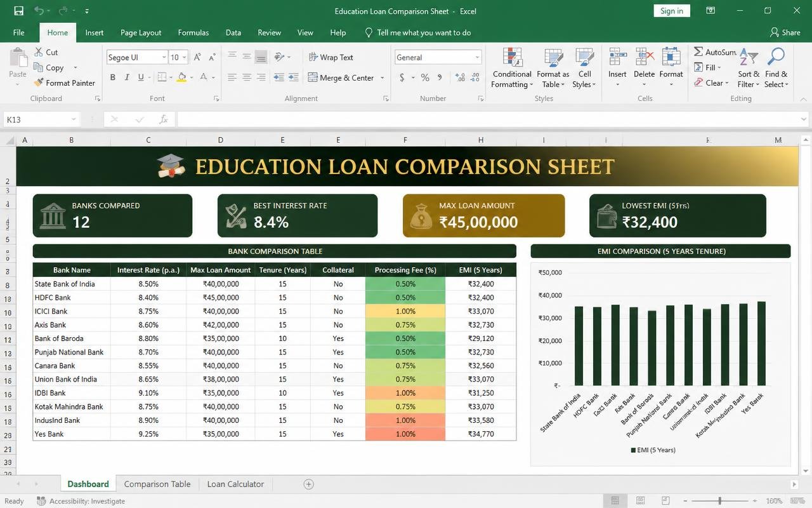Open Font settings dialog launcher
This screenshot has height=508, width=812.
(216, 98)
